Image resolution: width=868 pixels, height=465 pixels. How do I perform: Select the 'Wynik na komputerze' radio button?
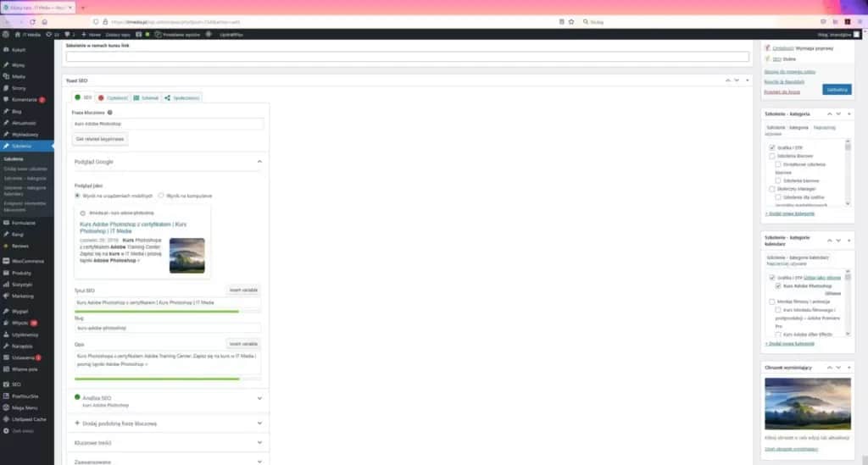pyautogui.click(x=161, y=195)
